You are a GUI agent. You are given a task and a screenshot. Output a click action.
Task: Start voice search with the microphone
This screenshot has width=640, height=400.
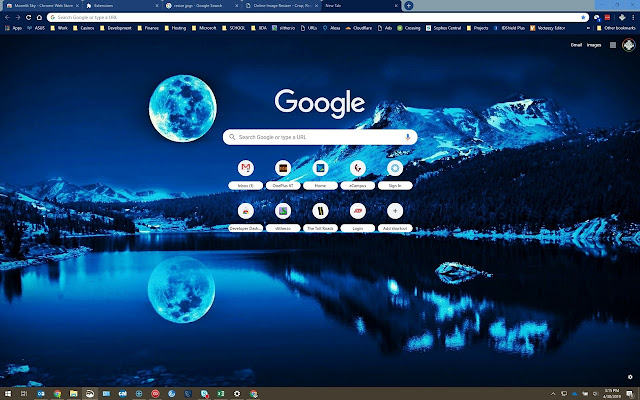[x=407, y=137]
